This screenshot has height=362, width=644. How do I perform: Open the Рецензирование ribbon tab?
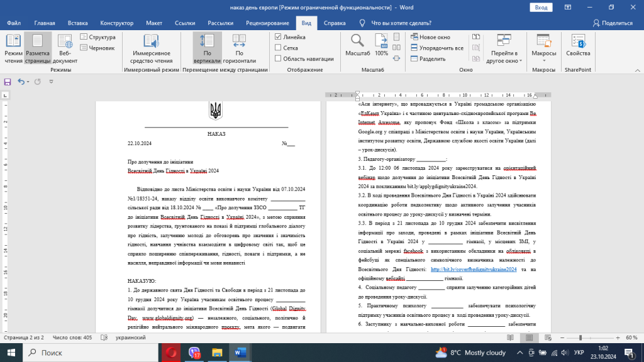coord(267,23)
